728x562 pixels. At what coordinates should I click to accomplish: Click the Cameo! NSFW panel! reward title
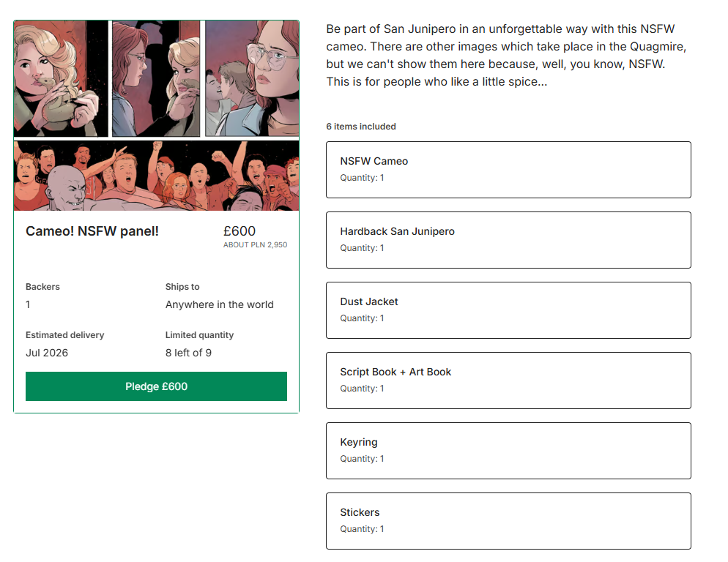pyautogui.click(x=92, y=231)
